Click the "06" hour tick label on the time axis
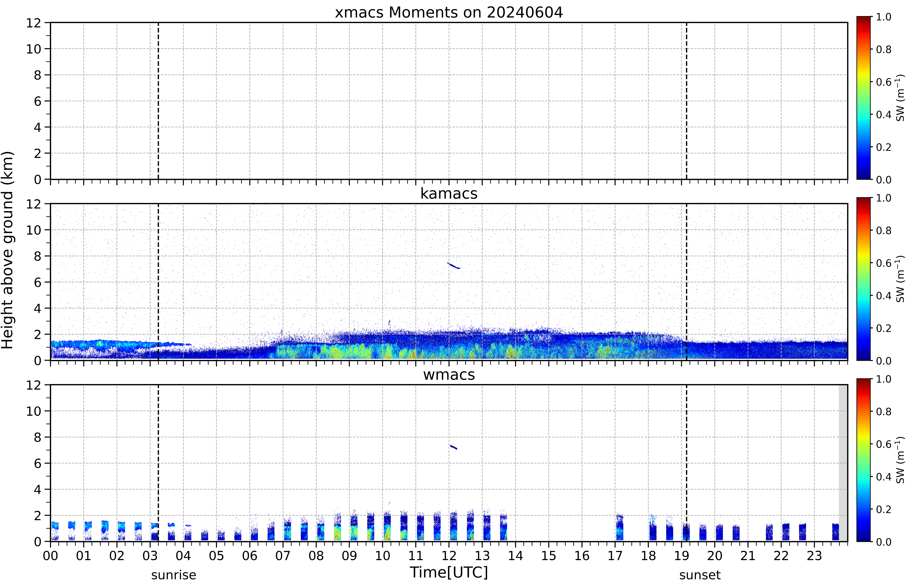 250,556
